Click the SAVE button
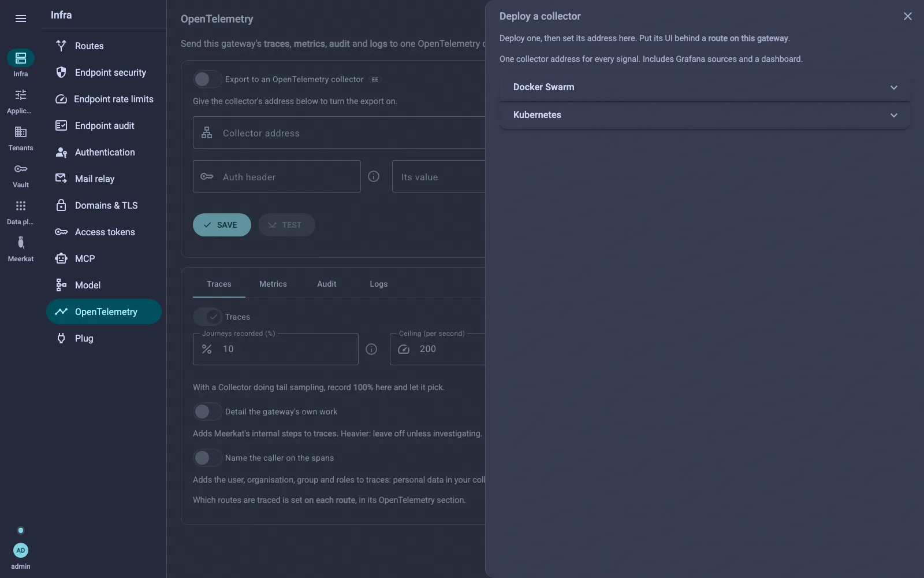 click(x=222, y=225)
